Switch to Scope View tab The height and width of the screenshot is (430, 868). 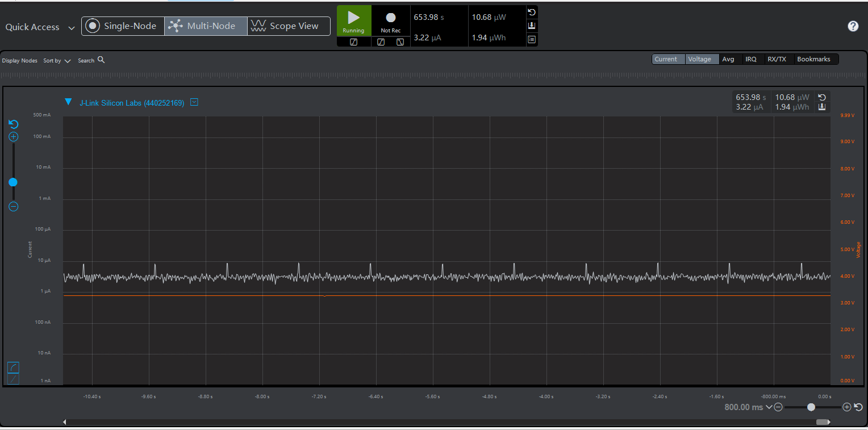(289, 26)
